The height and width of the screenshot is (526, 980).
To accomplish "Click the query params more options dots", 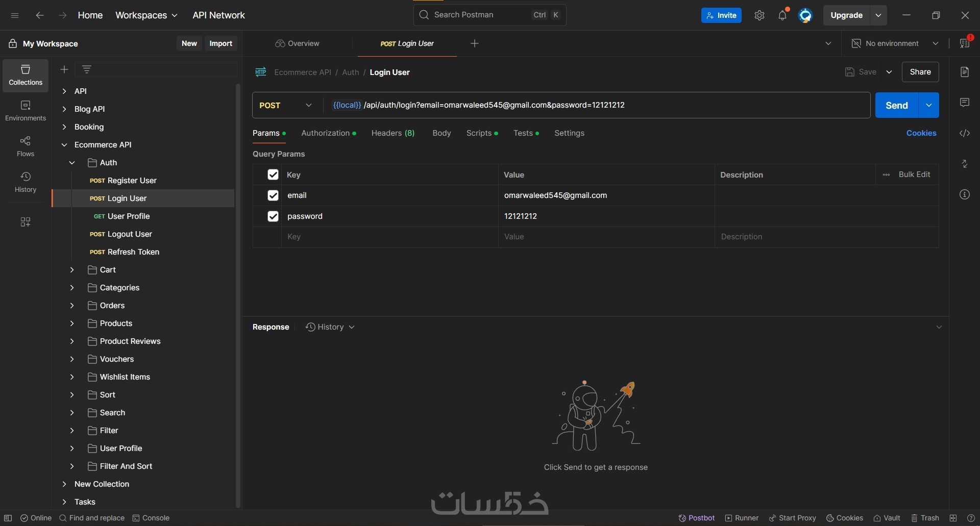I will point(886,174).
